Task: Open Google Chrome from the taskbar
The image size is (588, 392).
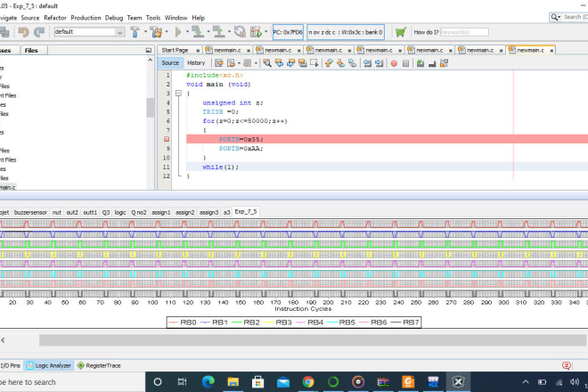Action: pyautogui.click(x=308, y=382)
